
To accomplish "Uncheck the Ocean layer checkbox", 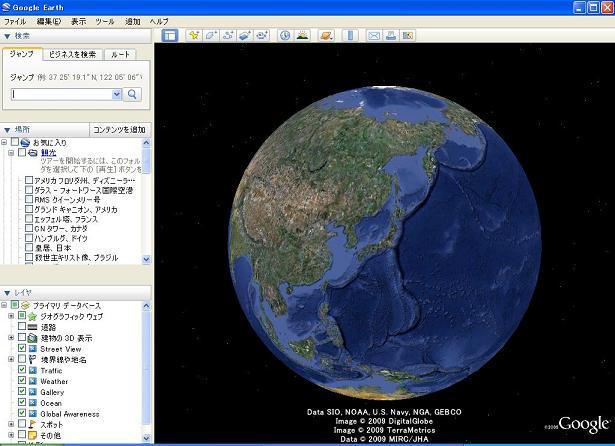I will 22,402.
